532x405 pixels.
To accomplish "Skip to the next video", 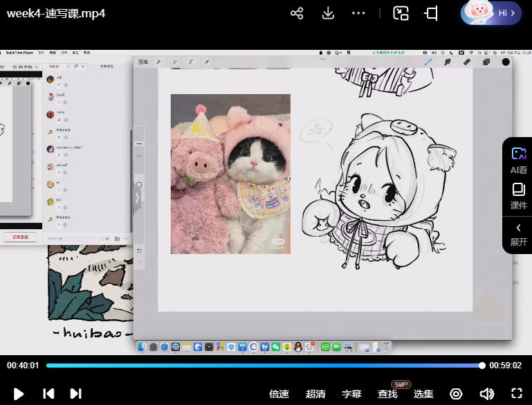I will tap(76, 393).
